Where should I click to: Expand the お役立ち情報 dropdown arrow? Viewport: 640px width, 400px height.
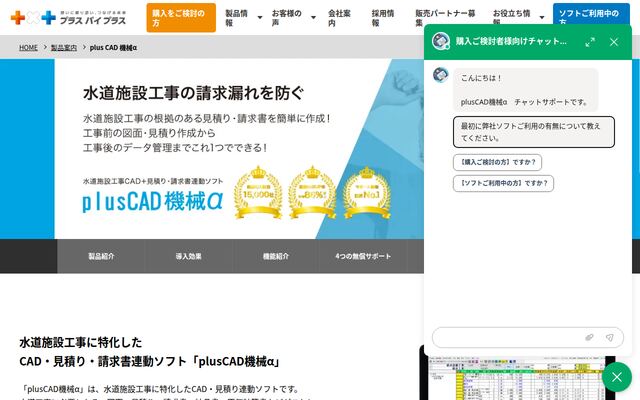click(x=542, y=18)
